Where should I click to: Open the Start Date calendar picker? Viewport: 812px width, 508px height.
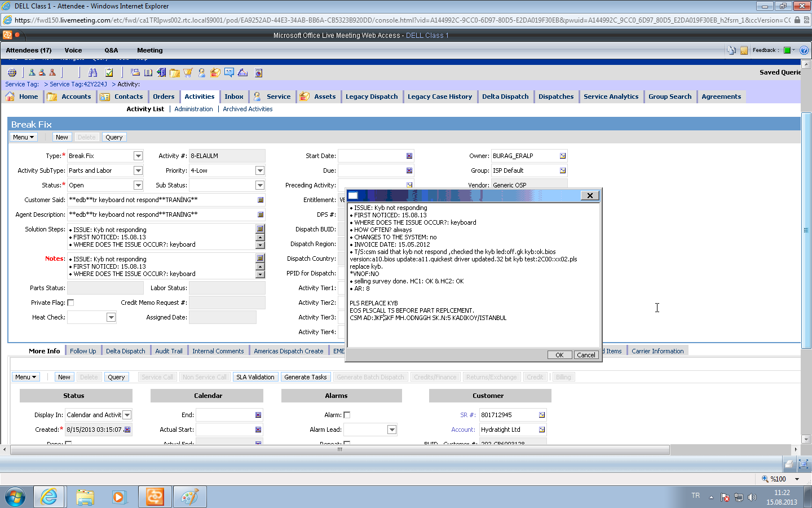[x=409, y=156]
